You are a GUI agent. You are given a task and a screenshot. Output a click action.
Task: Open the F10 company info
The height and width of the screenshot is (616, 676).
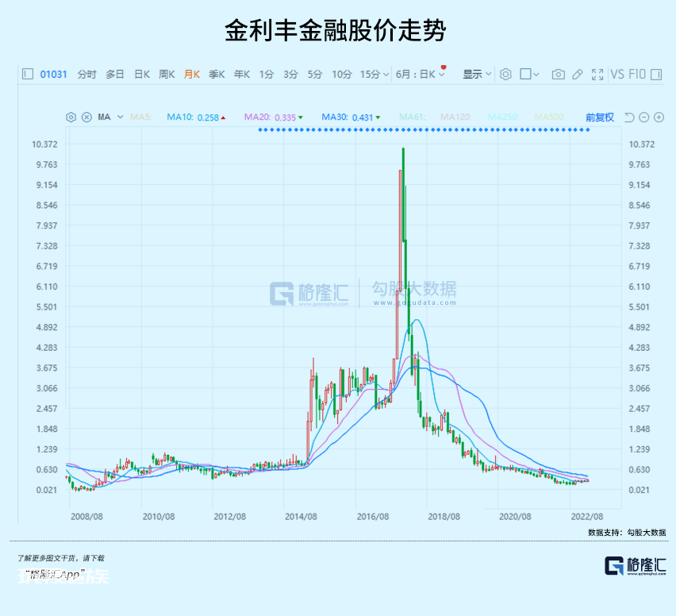(637, 74)
